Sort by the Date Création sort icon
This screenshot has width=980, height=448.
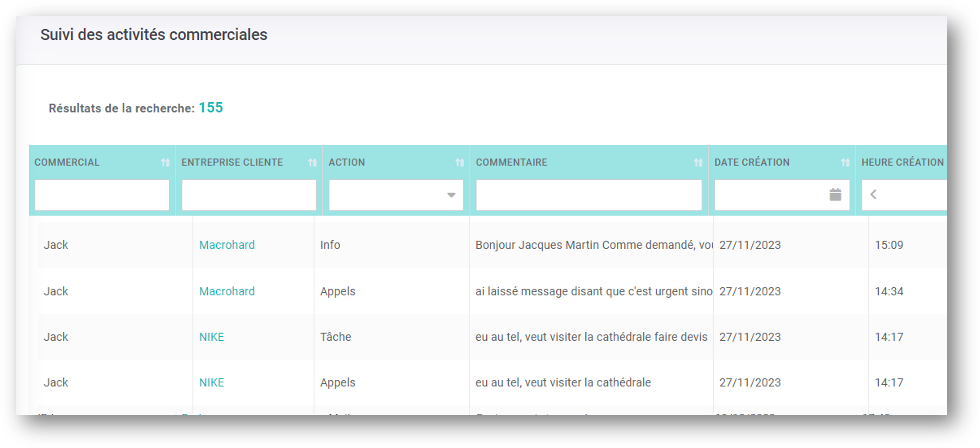[x=845, y=162]
